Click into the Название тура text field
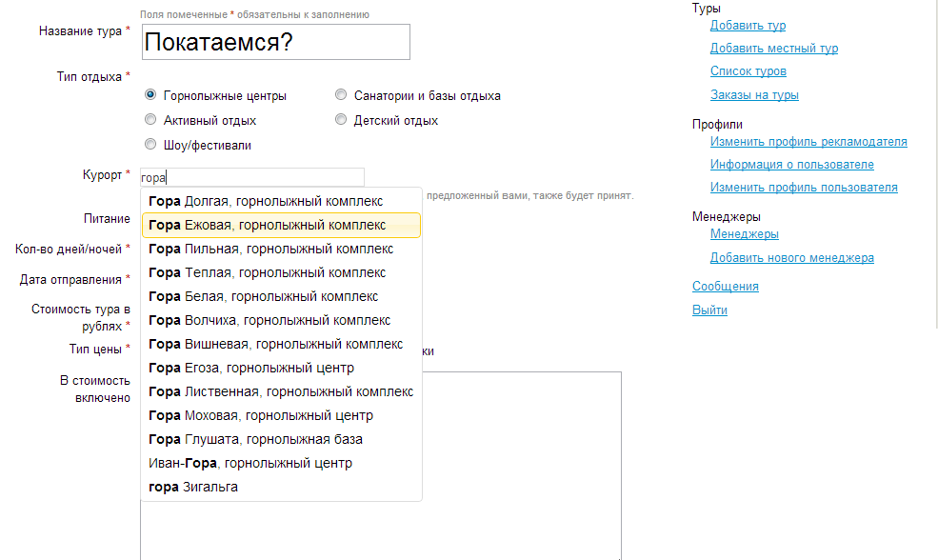938x560 pixels. 275,42
